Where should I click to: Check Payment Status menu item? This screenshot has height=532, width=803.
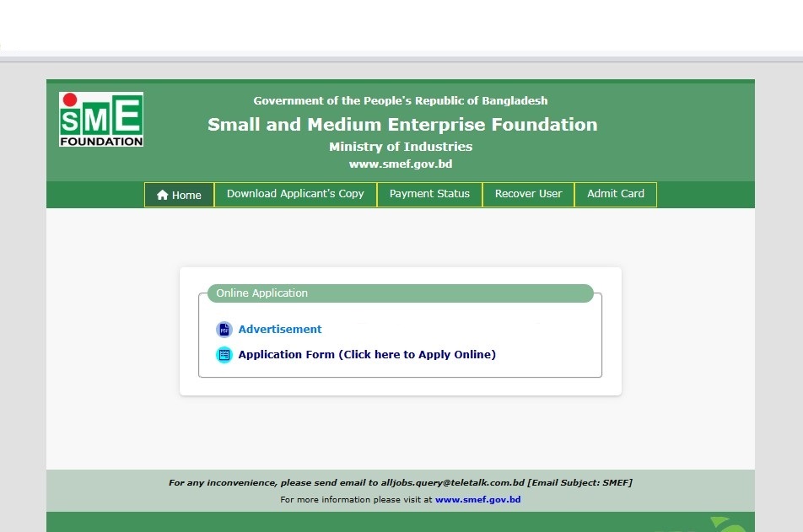[x=429, y=195]
